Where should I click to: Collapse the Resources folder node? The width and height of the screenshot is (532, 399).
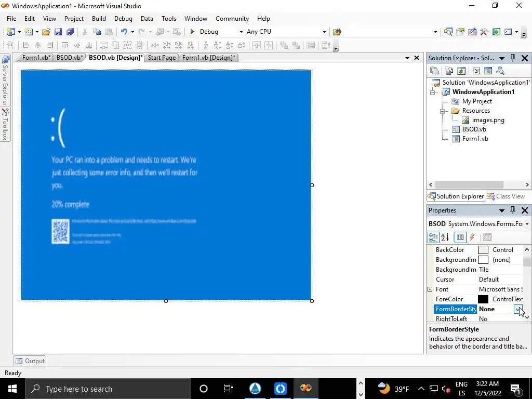442,111
